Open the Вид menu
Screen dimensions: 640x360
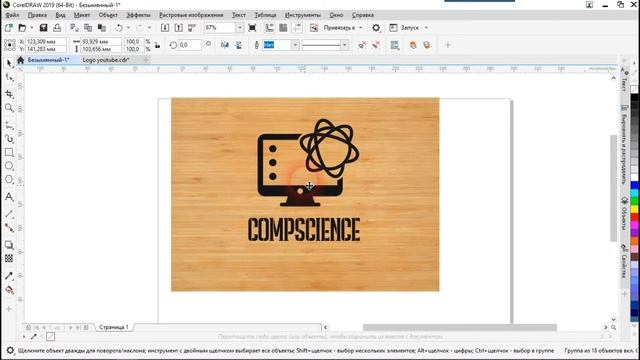coord(60,15)
